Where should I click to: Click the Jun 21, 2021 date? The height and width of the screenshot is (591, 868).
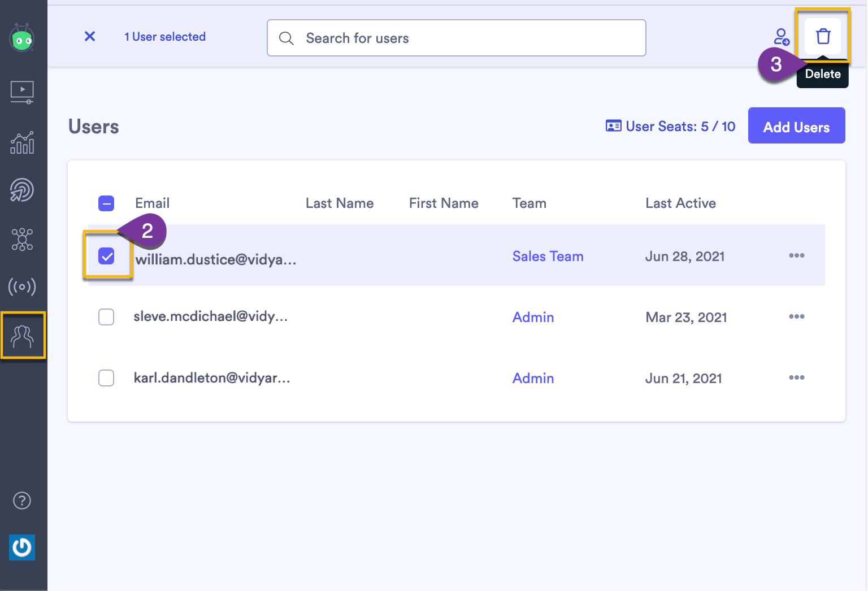pos(684,379)
